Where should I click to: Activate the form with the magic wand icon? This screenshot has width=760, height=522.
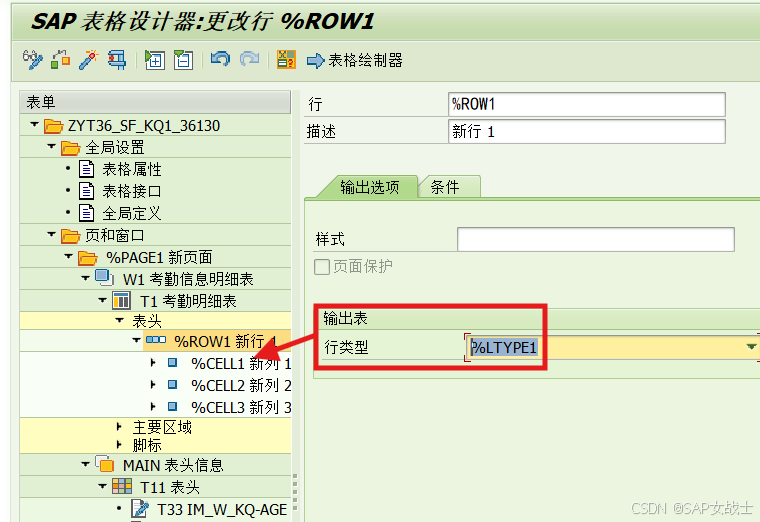pos(89,60)
